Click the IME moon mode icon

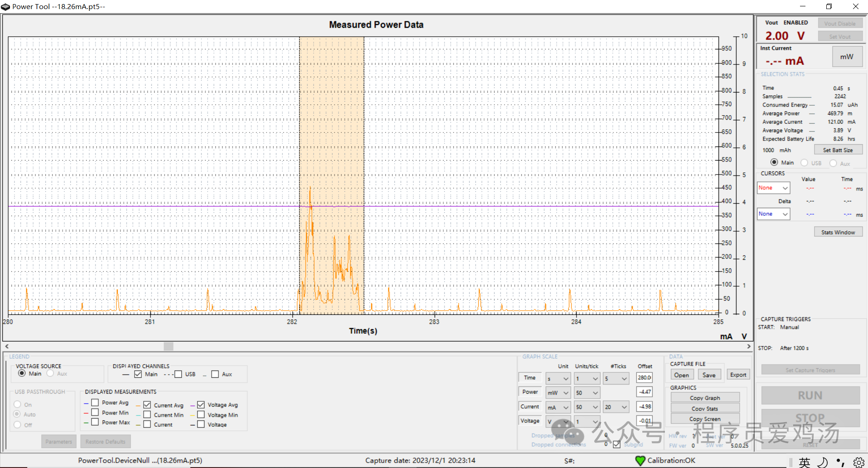pyautogui.click(x=822, y=462)
